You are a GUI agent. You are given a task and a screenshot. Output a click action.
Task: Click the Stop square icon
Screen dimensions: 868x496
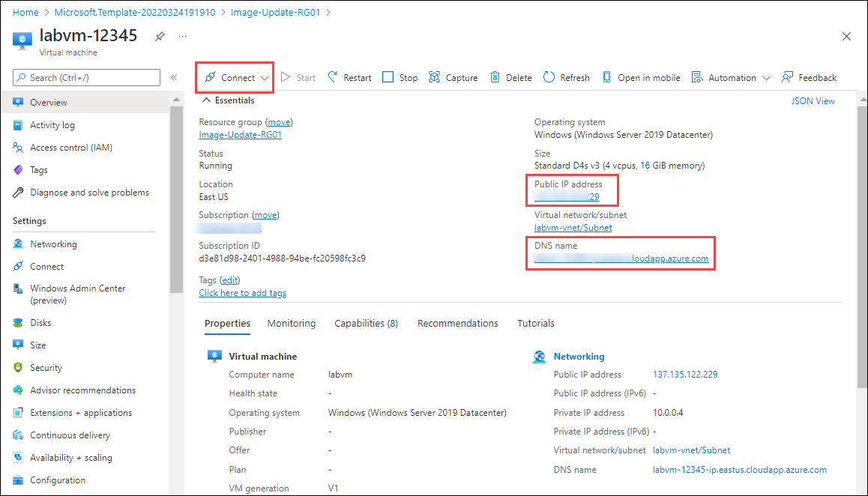388,77
